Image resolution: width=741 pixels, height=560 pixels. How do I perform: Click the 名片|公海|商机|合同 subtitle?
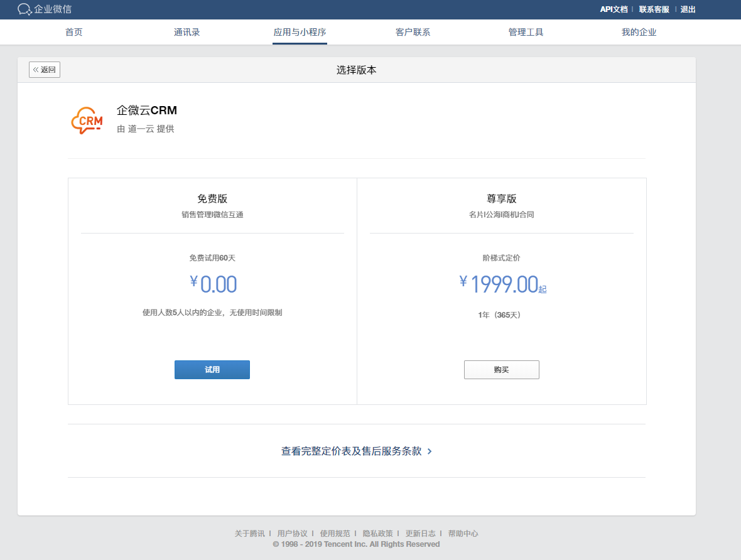pyautogui.click(x=501, y=215)
